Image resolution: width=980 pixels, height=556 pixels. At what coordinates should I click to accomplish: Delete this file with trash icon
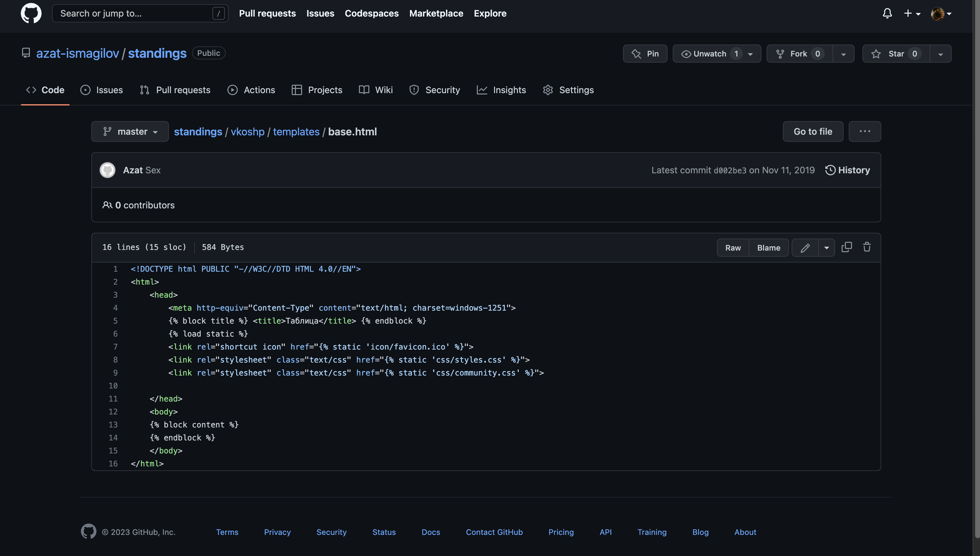[x=867, y=247]
